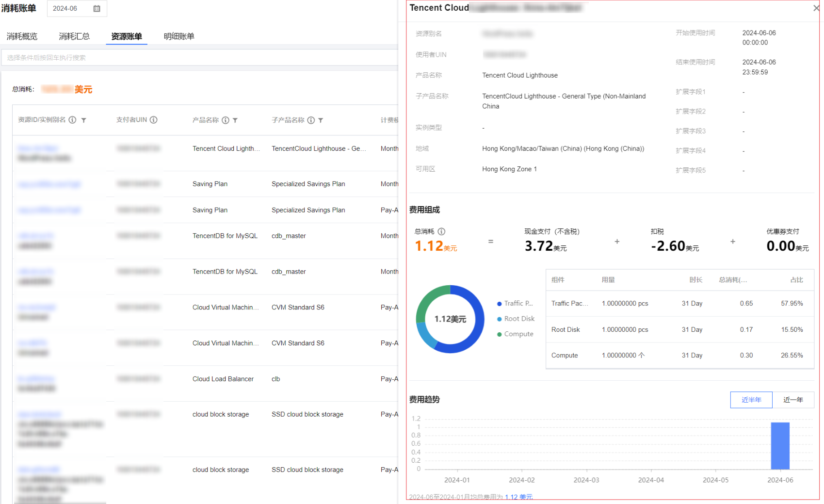Open filter for 资源ID/实例别名 column
This screenshot has height=504, width=824.
(84, 120)
